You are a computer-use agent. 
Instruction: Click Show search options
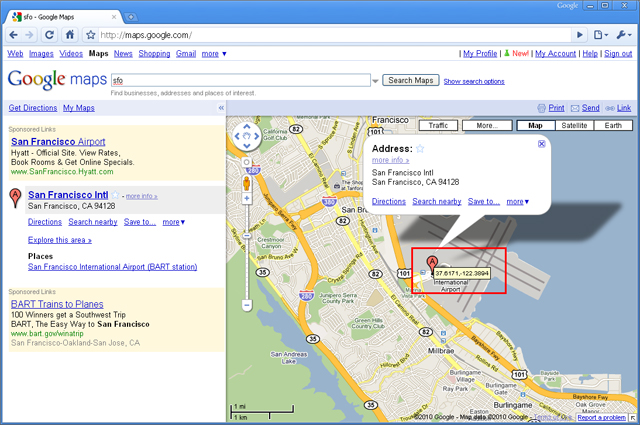474,81
